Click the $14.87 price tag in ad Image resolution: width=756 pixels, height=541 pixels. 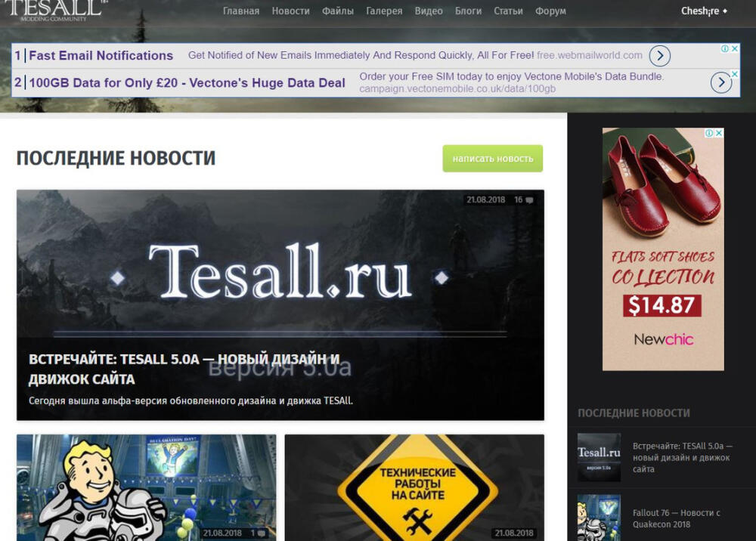[x=662, y=305]
